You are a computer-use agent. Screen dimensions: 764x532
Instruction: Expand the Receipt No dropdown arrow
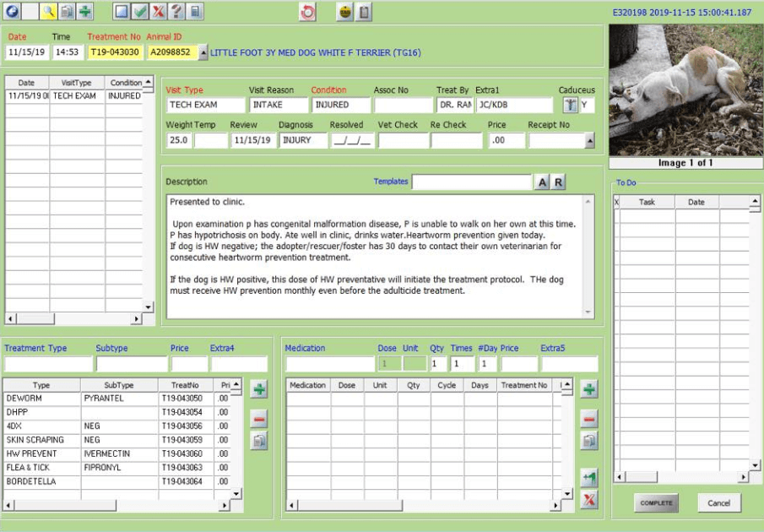[589, 140]
